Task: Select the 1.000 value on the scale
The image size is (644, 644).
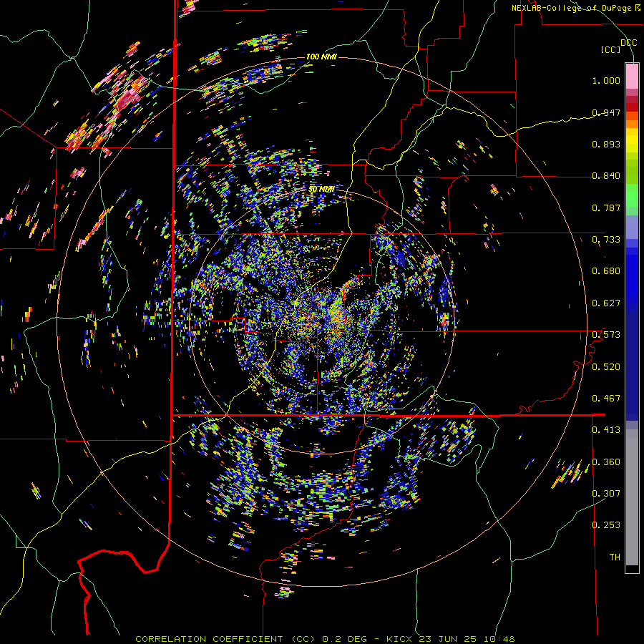Action: pos(606,80)
